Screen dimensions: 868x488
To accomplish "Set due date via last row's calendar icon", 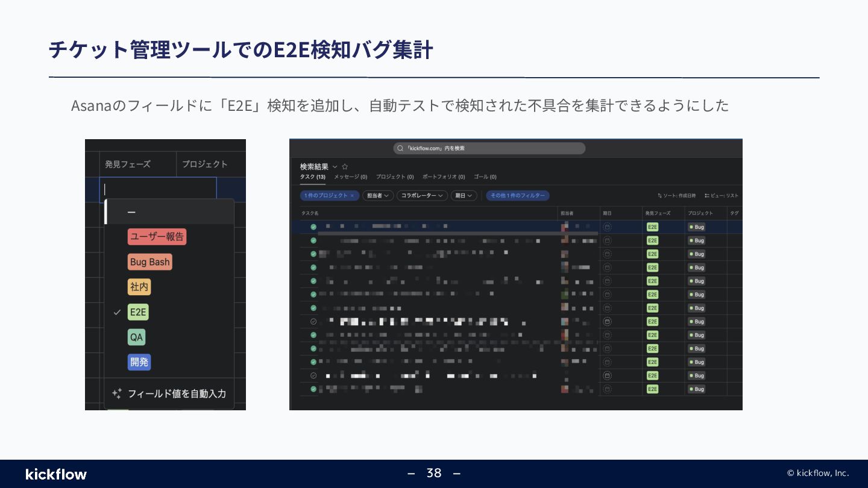I will [x=607, y=389].
